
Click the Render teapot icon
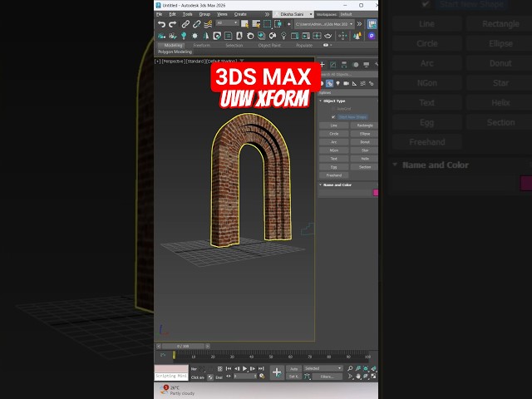point(328,36)
